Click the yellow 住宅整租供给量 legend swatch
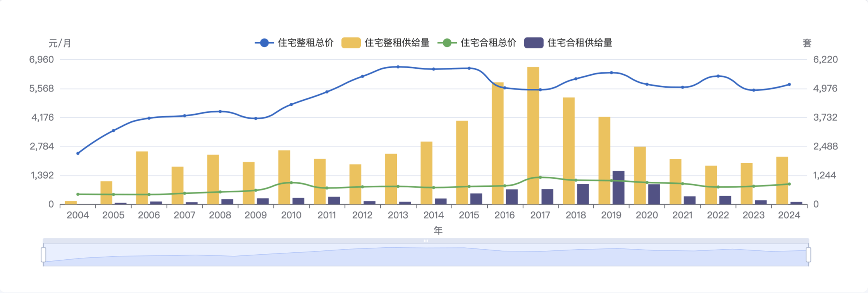This screenshot has width=868, height=293. point(351,43)
